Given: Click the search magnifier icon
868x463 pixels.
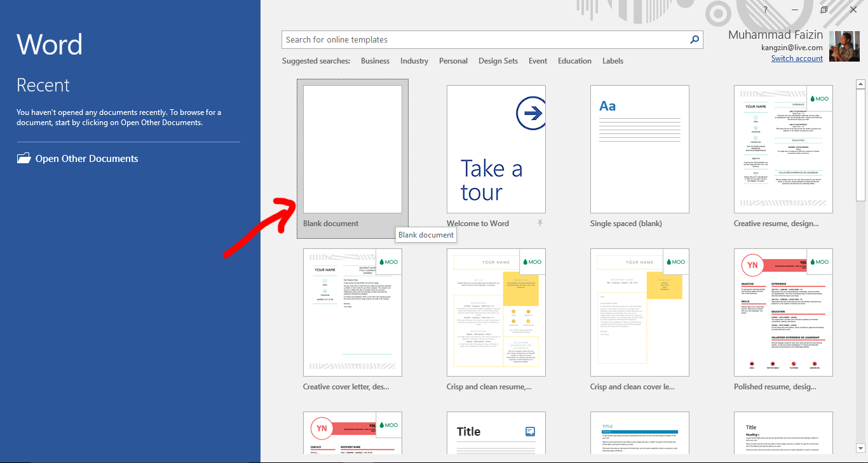Looking at the screenshot, I should [695, 39].
